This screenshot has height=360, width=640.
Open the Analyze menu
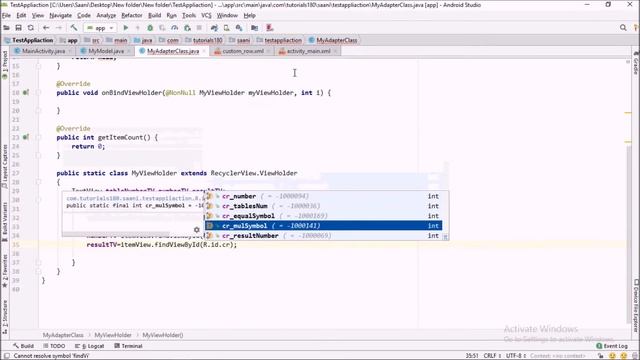[106, 16]
